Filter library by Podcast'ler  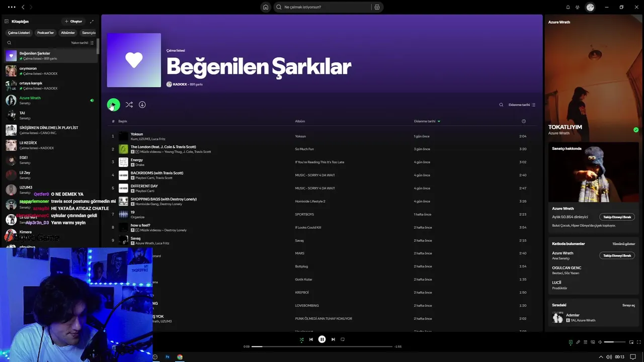tap(46, 33)
